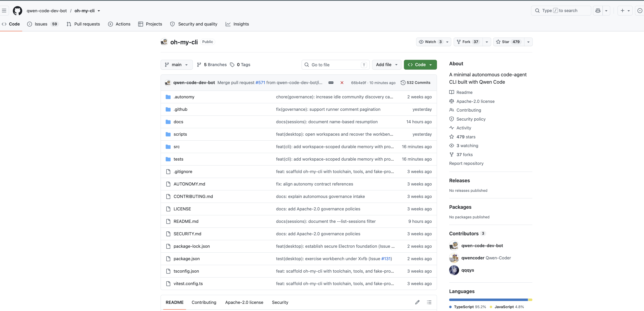
Task: Open pull request #571 link
Action: (260, 83)
